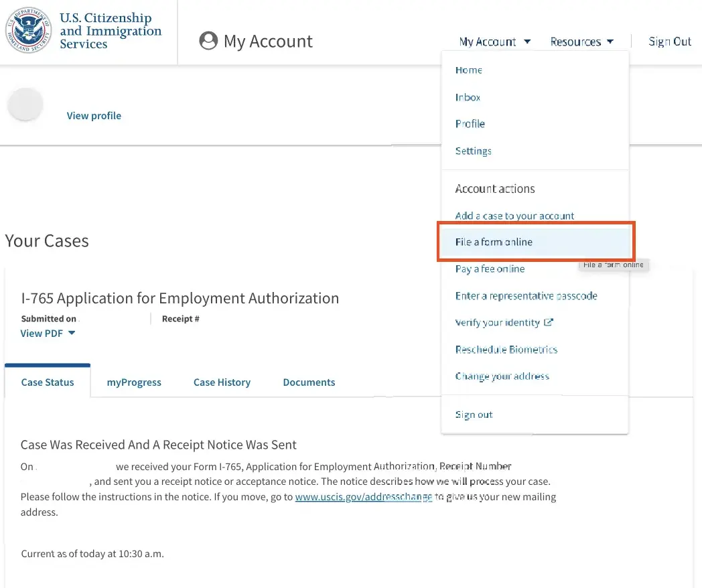Click Sign Out in the header
702x588 pixels.
point(669,42)
